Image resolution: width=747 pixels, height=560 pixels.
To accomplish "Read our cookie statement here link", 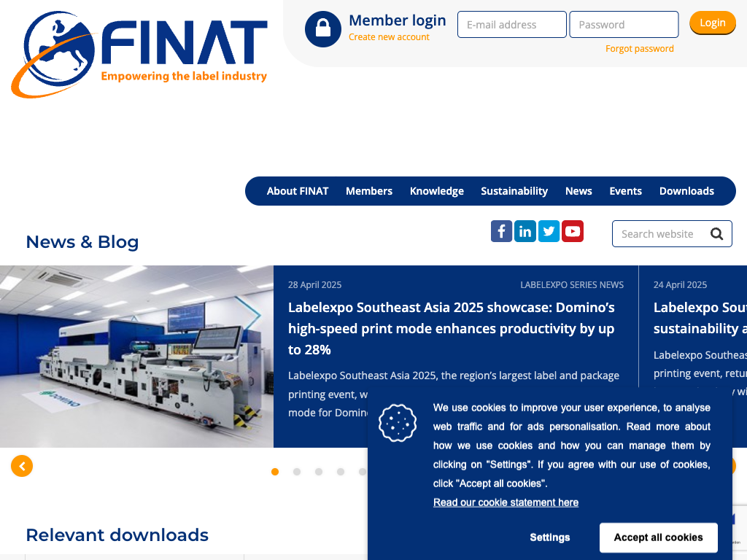I will tap(506, 502).
